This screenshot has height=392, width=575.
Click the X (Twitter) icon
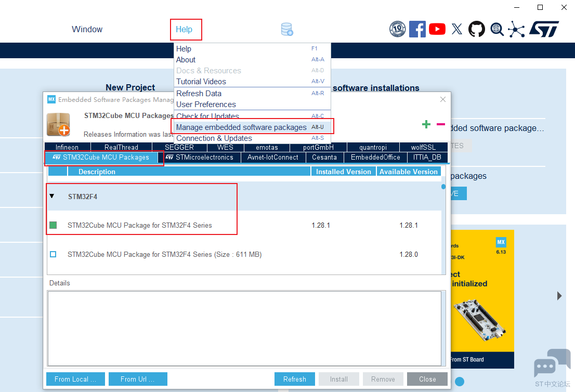coord(457,29)
